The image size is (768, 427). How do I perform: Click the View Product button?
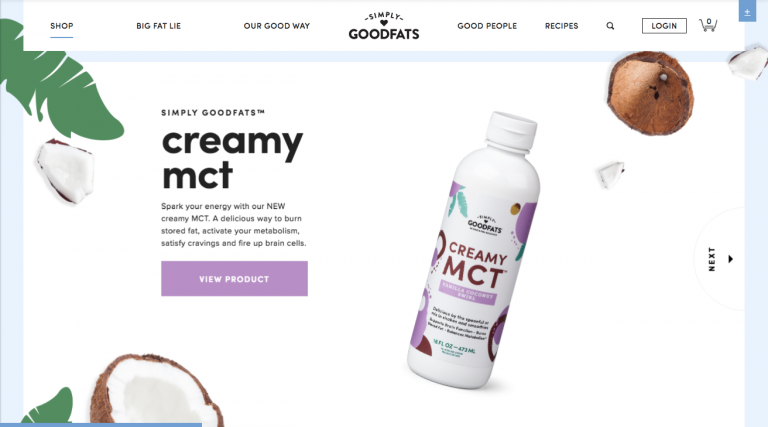pos(234,279)
